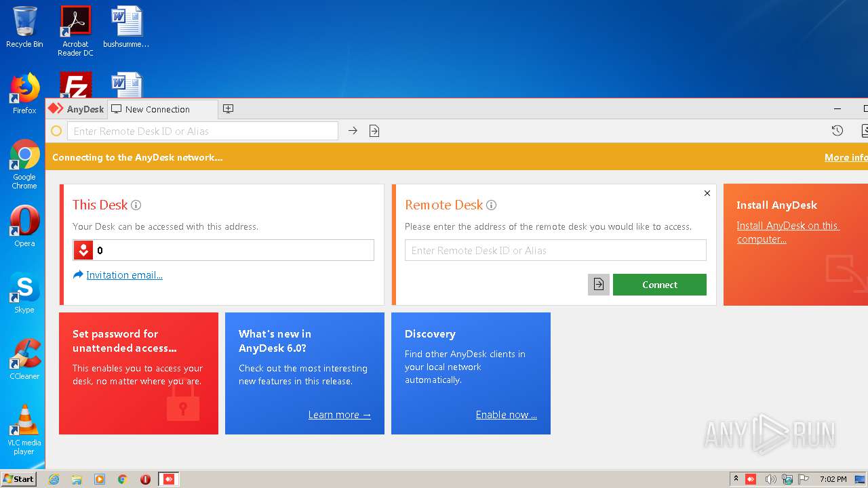Open Acrobat Reader DC desktop icon

(x=75, y=31)
